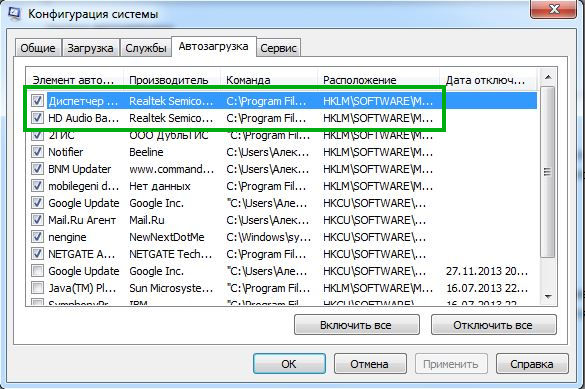
Task: Disable nengine startup checkbox
Action: click(37, 237)
